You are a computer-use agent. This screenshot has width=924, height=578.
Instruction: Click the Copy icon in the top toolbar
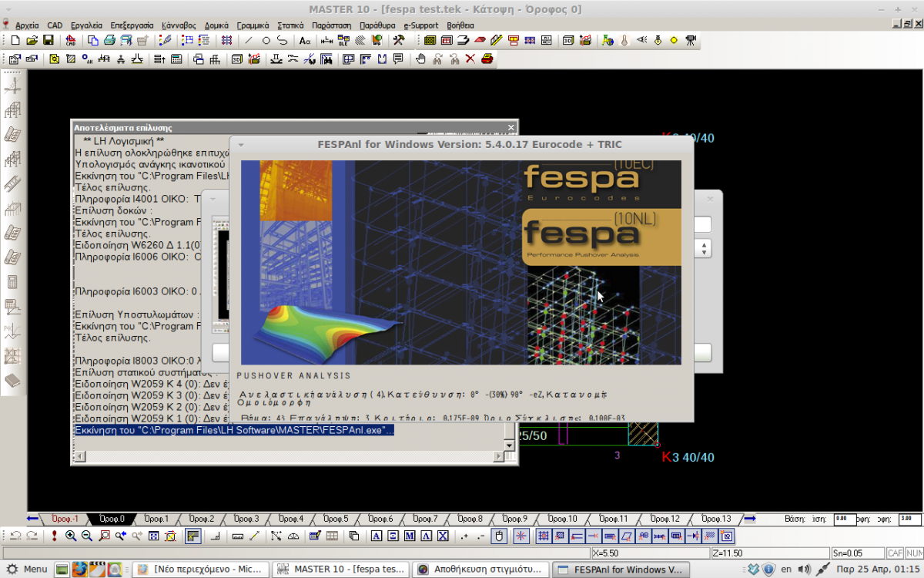(x=93, y=40)
